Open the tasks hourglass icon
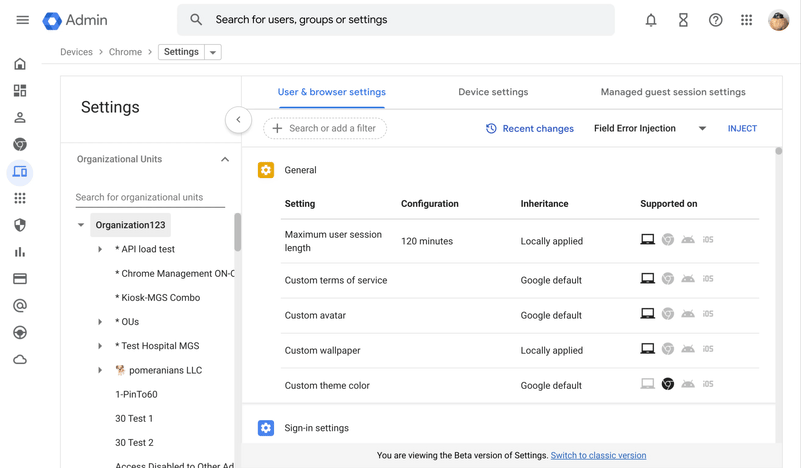This screenshot has height=468, width=801. [x=683, y=20]
